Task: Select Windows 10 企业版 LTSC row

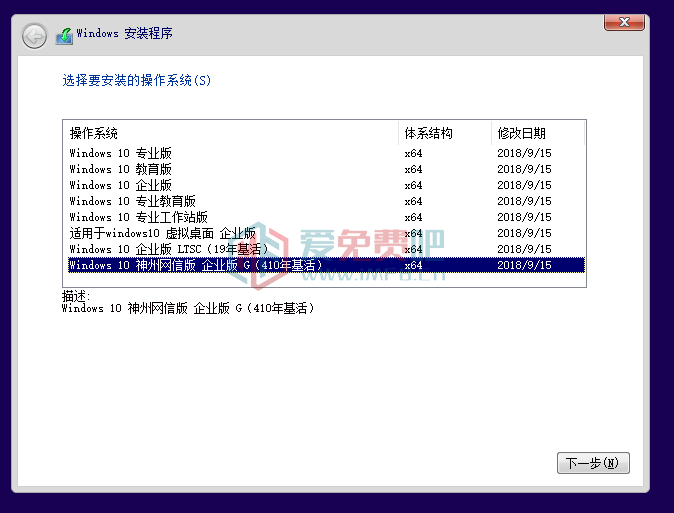Action: click(326, 249)
